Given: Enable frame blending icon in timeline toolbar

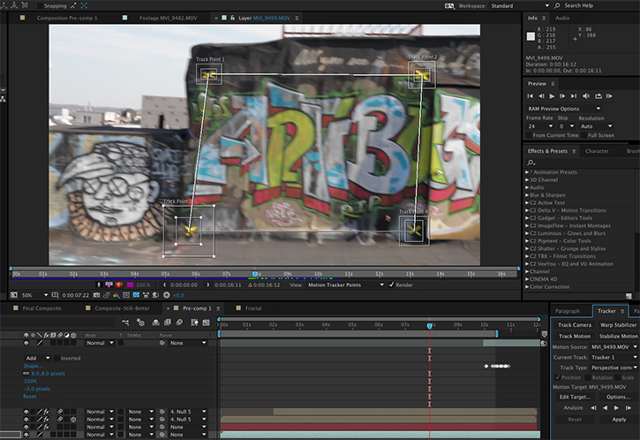Looking at the screenshot, I should click(167, 322).
